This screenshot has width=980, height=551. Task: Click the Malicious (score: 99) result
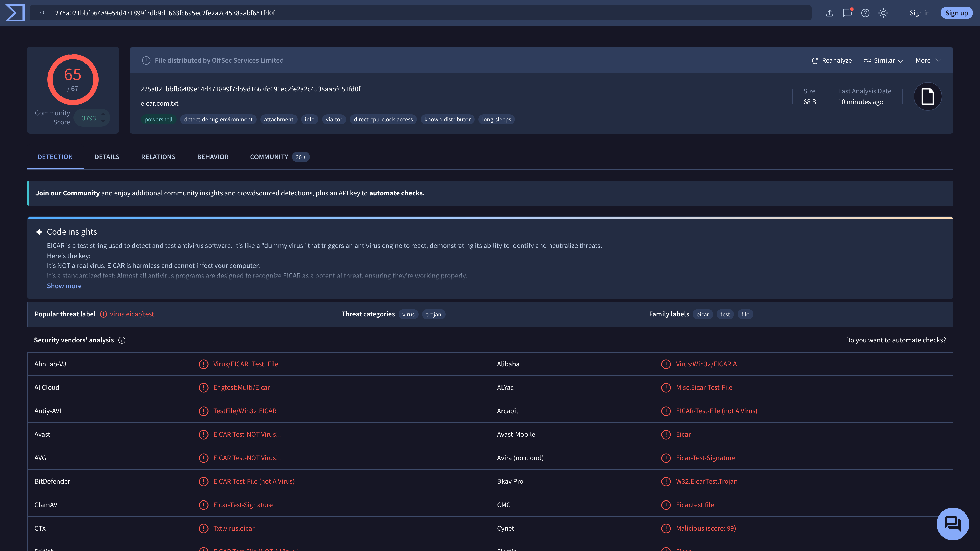point(706,528)
